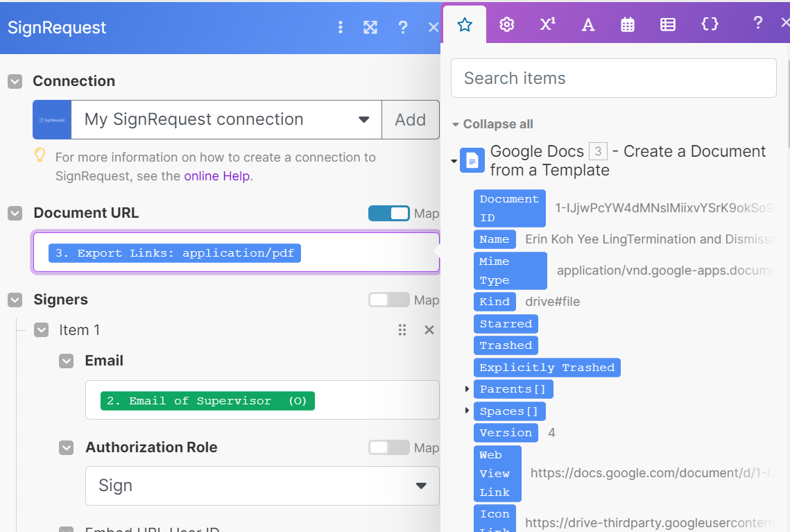
Task: Open SignRequest module options menu (three dots)
Action: (341, 27)
